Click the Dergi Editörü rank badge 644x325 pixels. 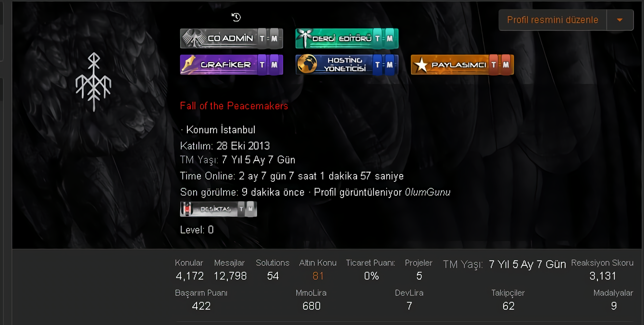pos(347,38)
